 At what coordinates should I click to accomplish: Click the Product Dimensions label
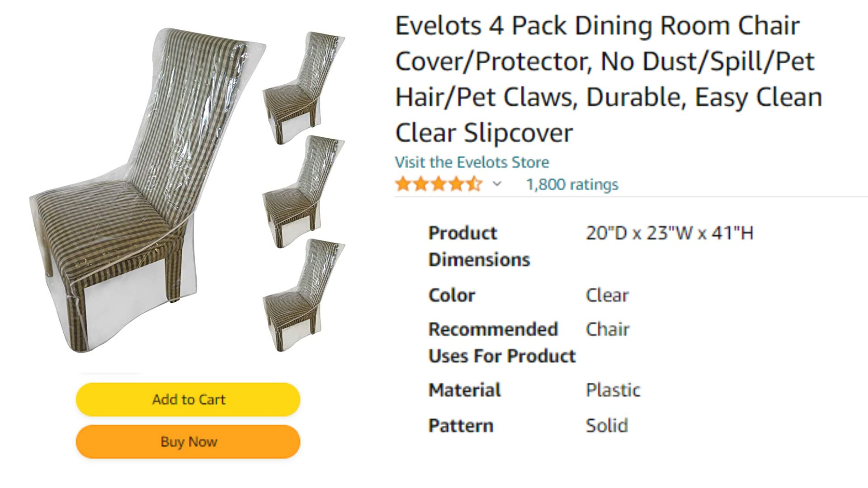click(479, 246)
